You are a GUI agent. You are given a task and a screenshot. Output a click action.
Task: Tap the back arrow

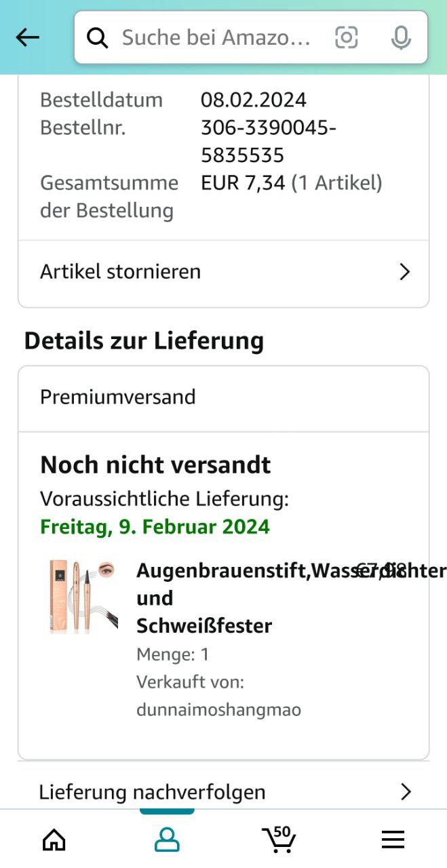(27, 38)
